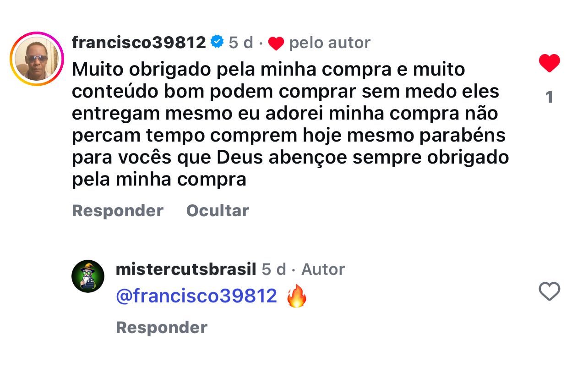This screenshot has width=588, height=373.
Task: Click the final comment line 'pela minha compra'
Action: point(159,180)
